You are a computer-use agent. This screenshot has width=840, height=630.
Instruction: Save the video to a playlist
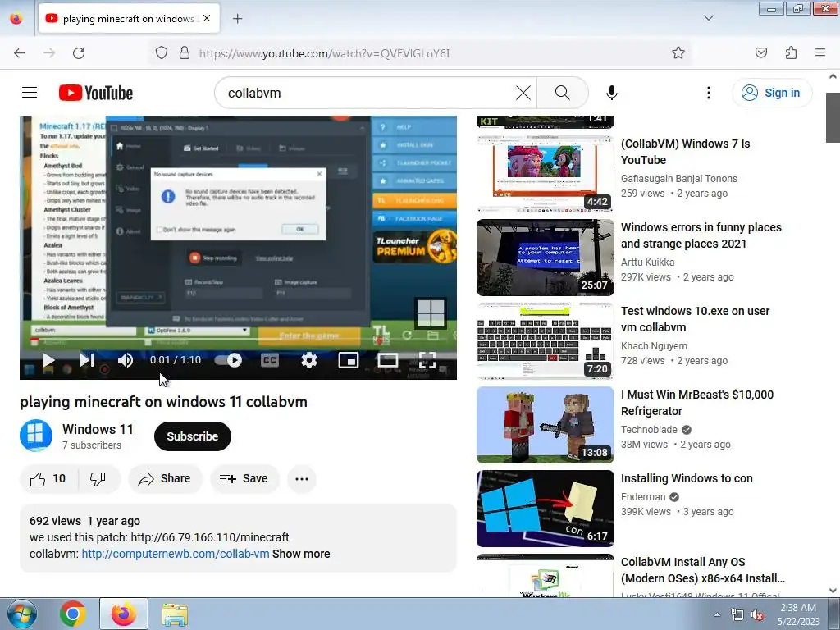[x=244, y=478]
